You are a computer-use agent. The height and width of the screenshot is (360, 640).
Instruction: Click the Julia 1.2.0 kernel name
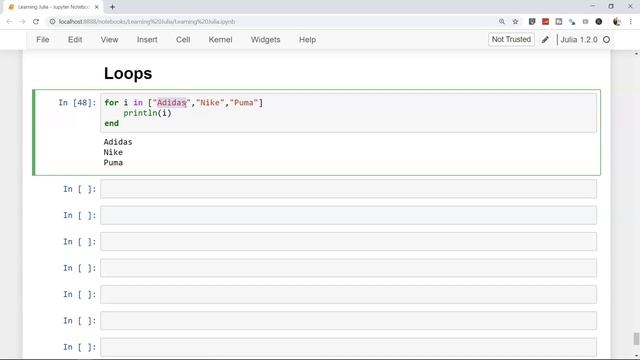[579, 40]
